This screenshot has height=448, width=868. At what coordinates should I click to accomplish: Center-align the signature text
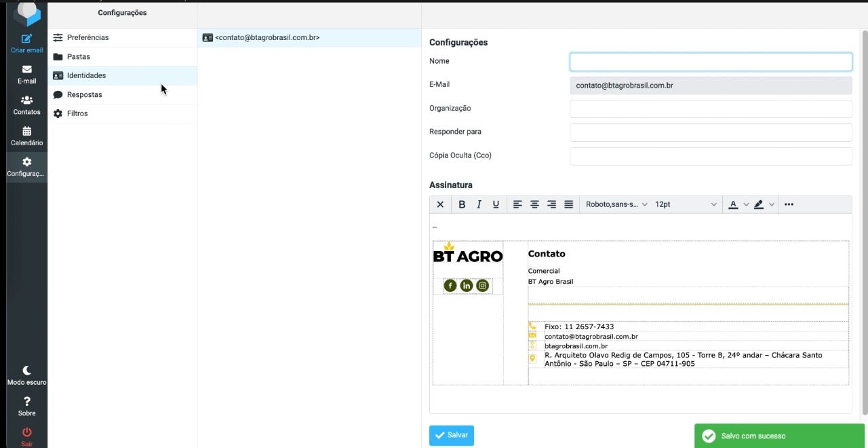[x=534, y=204]
